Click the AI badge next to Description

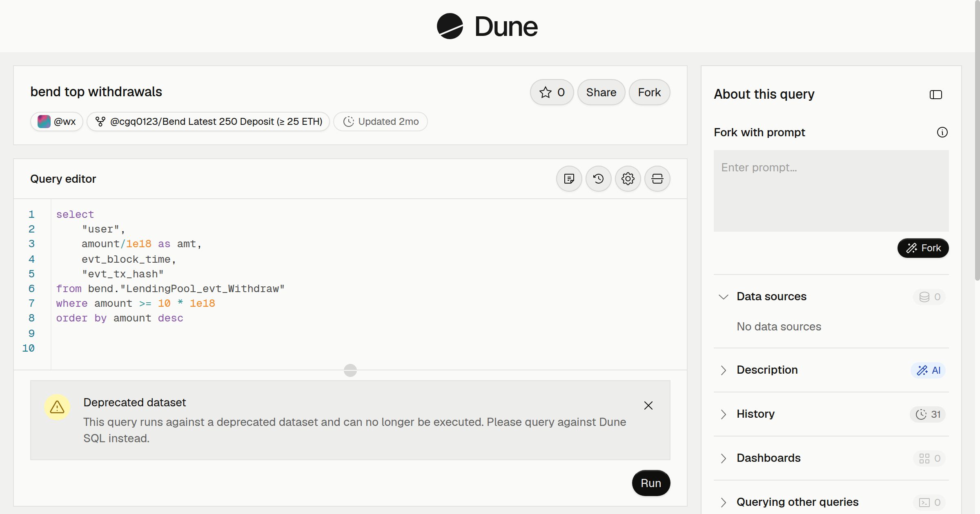point(928,370)
